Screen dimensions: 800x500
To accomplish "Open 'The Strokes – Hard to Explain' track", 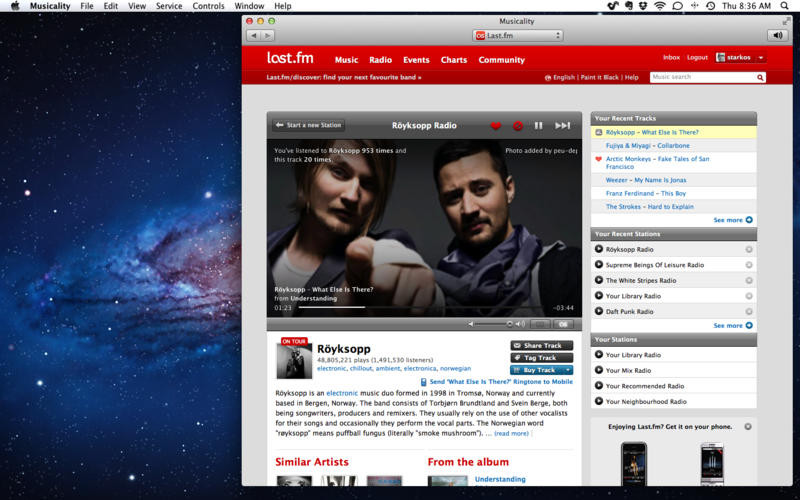I will (x=649, y=207).
